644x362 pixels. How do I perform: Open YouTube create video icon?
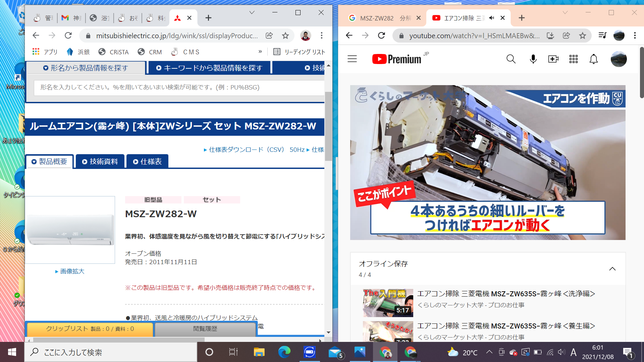pyautogui.click(x=553, y=59)
